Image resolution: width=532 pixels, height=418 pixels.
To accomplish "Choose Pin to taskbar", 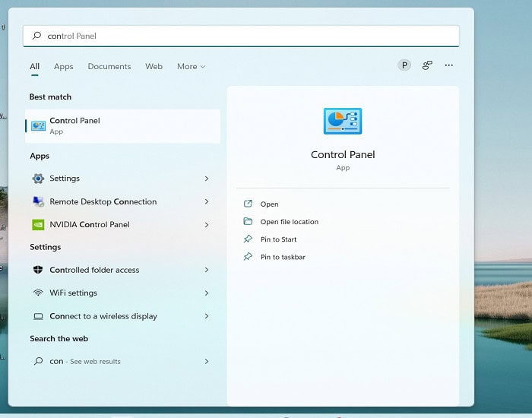I will [x=283, y=257].
